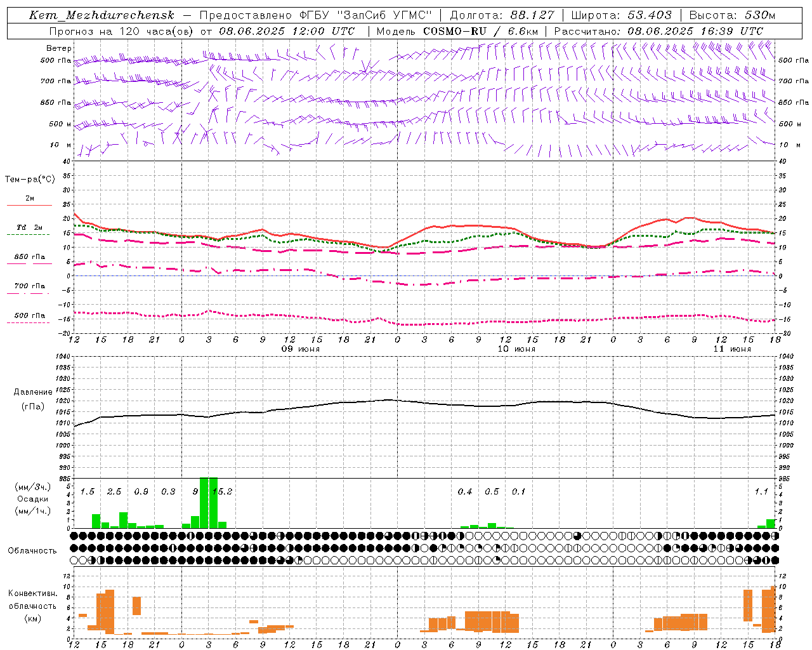This screenshot has width=812, height=650.
Task: Select the 500 гПа temperature legend label
Action: (30, 315)
